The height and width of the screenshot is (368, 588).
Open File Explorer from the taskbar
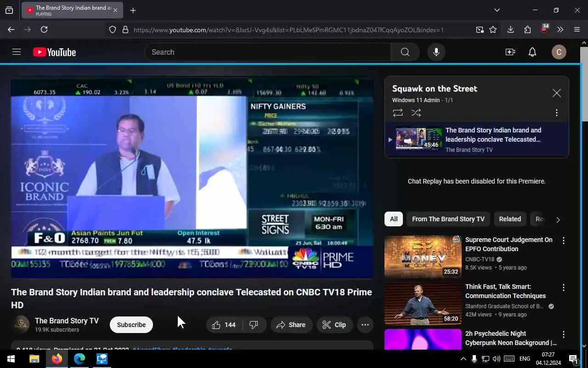tap(34, 359)
